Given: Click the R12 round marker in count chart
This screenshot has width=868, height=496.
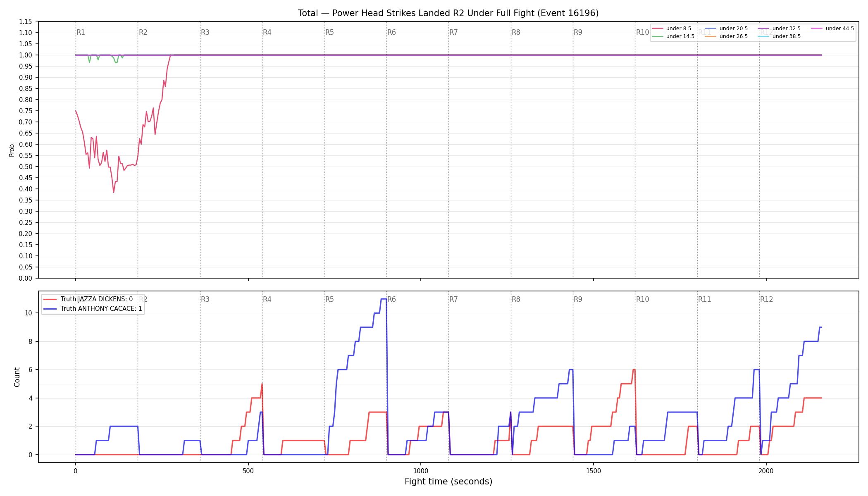Looking at the screenshot, I should (x=766, y=299).
